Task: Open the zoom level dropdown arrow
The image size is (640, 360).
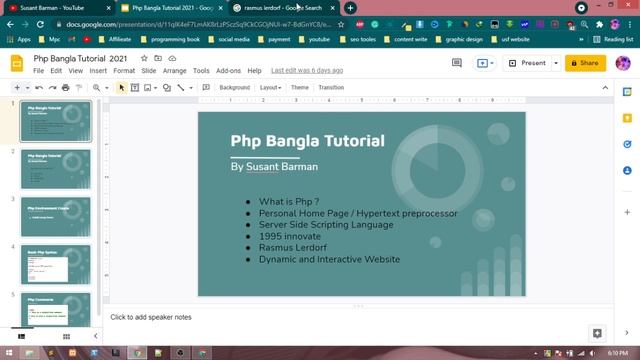Action: [107, 88]
